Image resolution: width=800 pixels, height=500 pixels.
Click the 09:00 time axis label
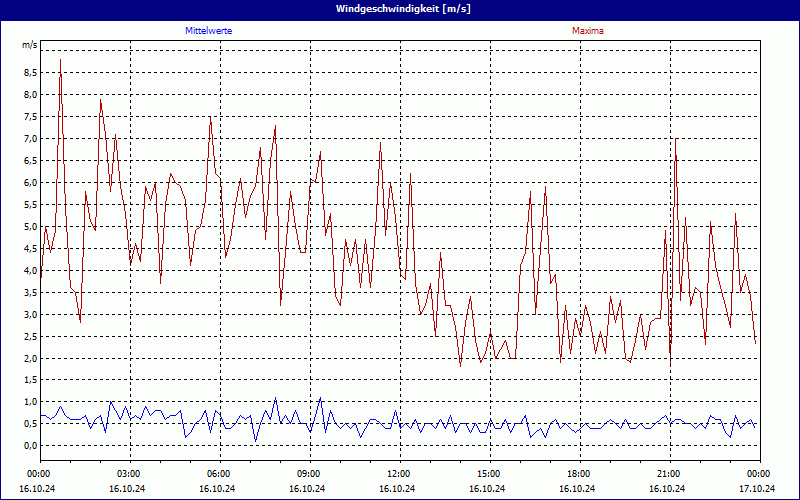(x=310, y=474)
